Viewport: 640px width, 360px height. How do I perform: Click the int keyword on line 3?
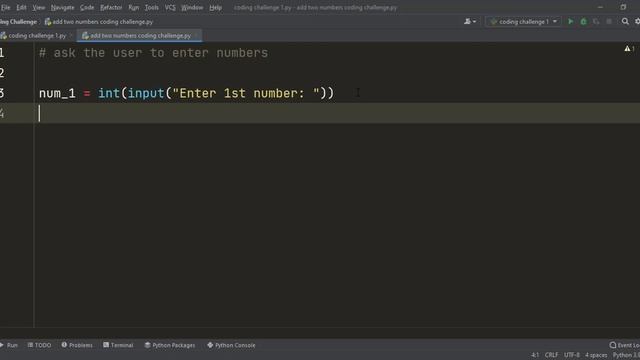pyautogui.click(x=109, y=93)
